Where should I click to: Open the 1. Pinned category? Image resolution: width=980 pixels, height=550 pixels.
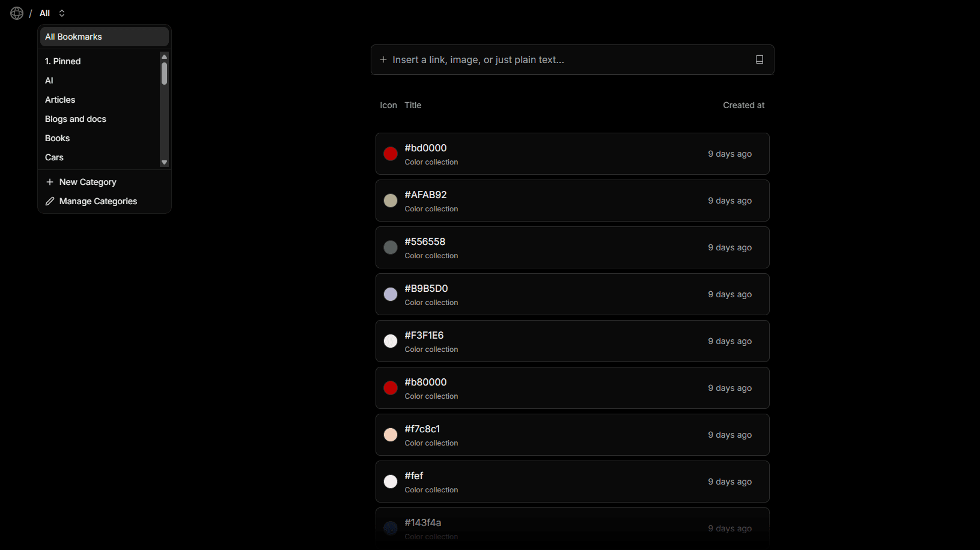click(x=63, y=61)
